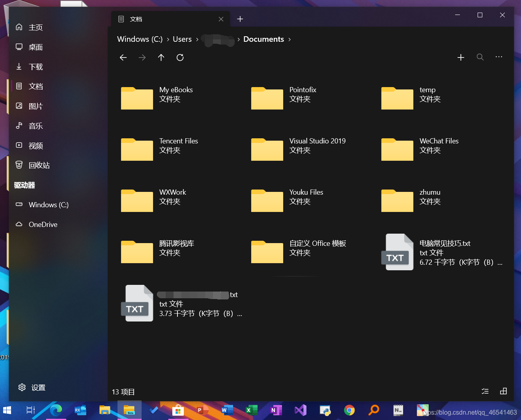Open the Pictures (图片) sidebar entry
Image resolution: width=521 pixels, height=420 pixels.
click(x=35, y=106)
